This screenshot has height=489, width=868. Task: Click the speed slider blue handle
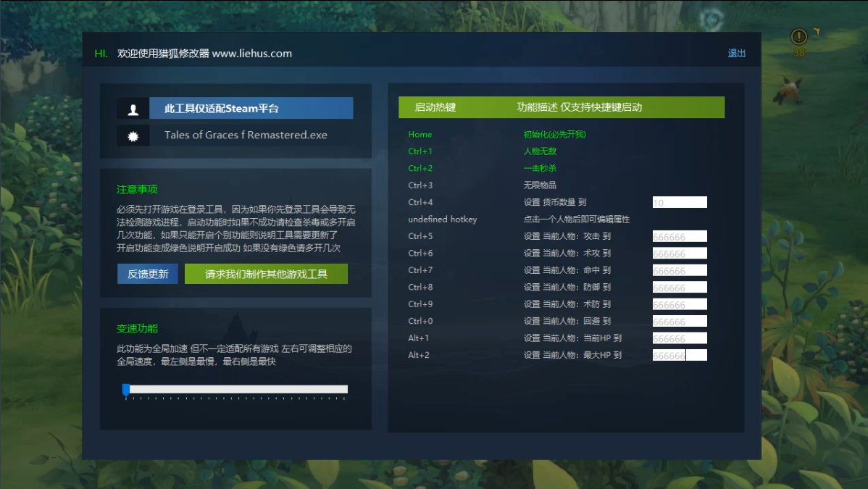click(125, 390)
